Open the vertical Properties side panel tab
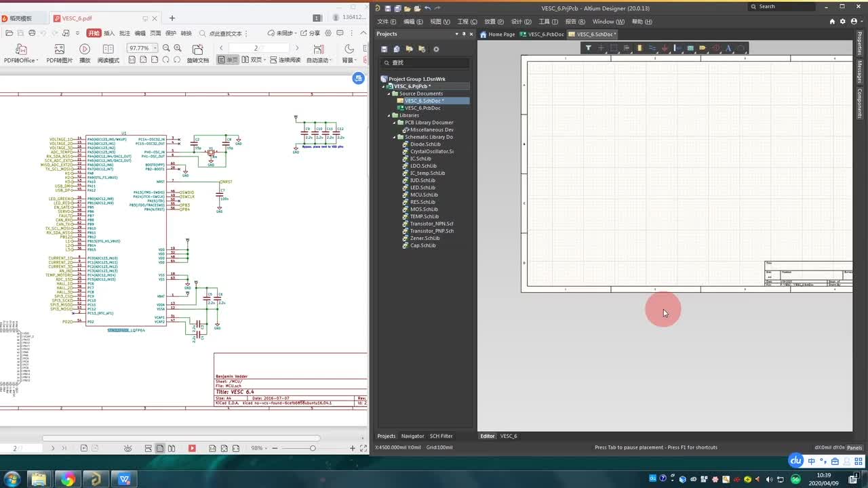The width and height of the screenshot is (868, 488). [x=860, y=45]
